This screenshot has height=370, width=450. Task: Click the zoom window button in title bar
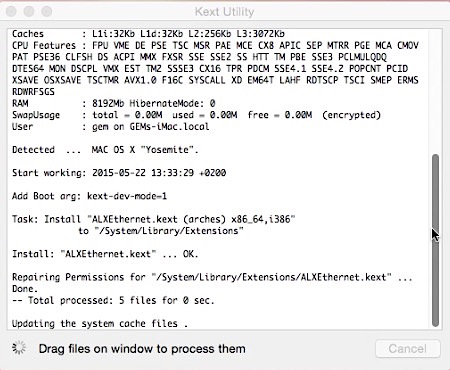coord(47,11)
